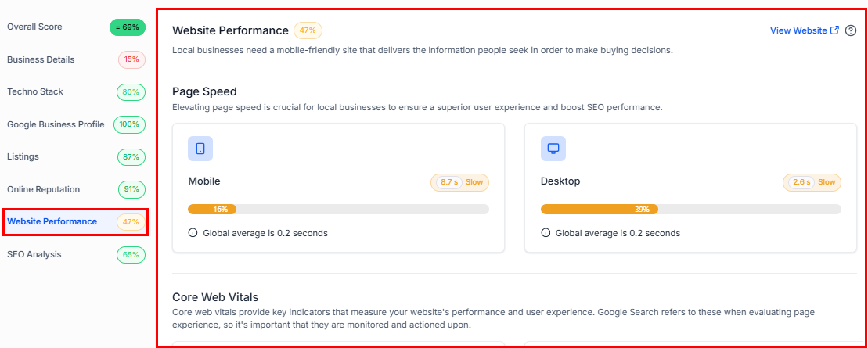
Task: Click the Mobile card title
Action: pyautogui.click(x=204, y=181)
